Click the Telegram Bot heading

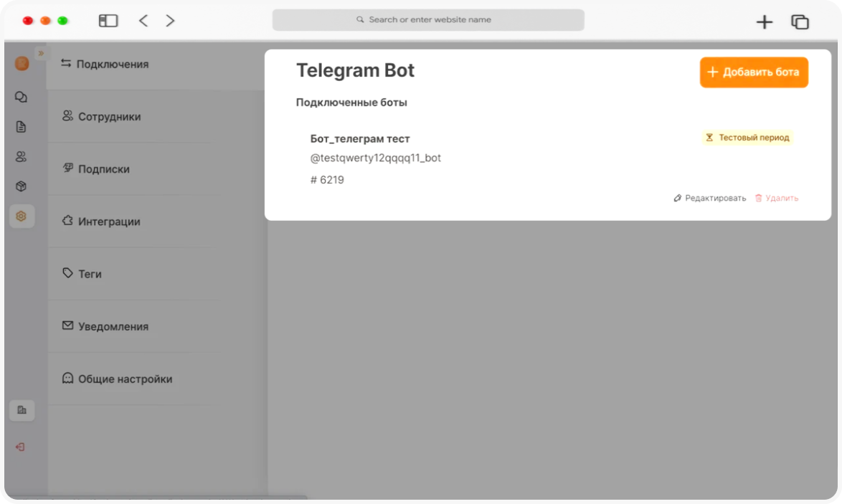(355, 70)
